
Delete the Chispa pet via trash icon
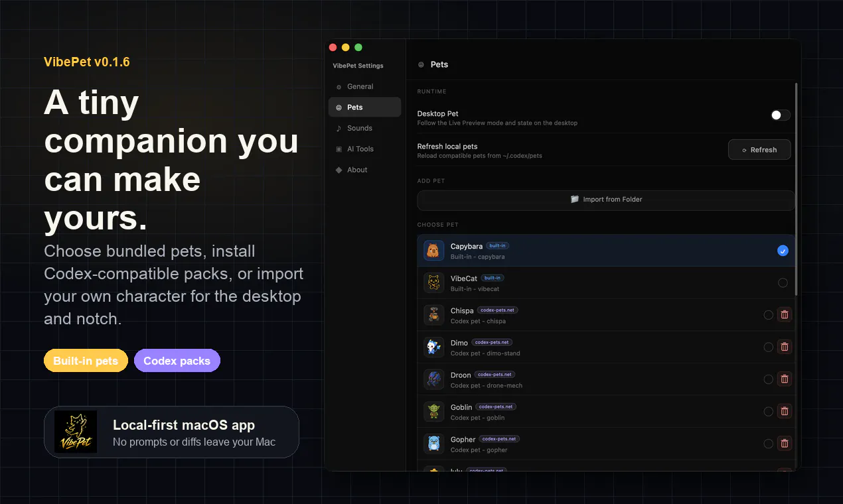pos(785,315)
